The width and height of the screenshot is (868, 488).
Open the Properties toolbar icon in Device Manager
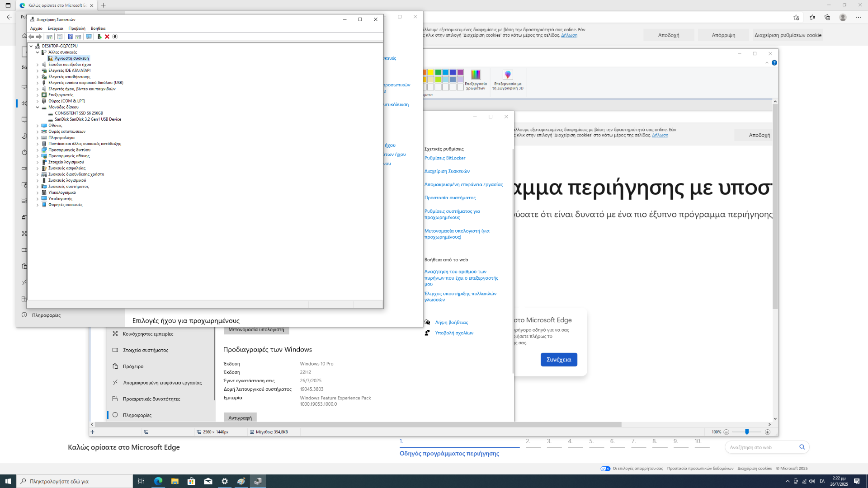(60, 37)
